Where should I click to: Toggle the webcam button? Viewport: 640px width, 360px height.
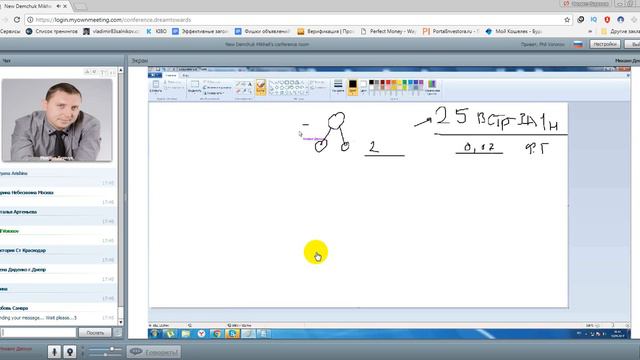coord(70,351)
